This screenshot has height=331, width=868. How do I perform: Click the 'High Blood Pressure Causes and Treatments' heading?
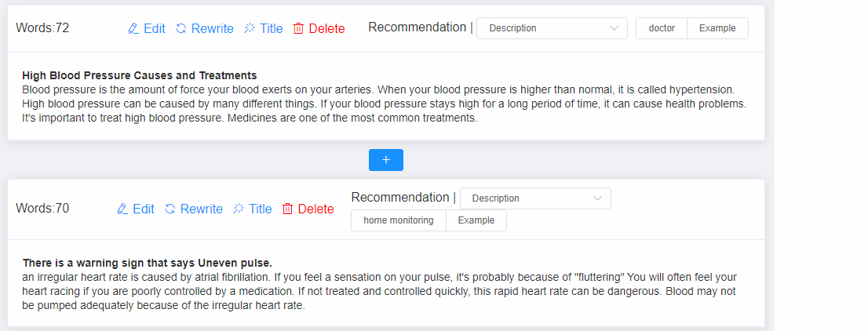140,75
